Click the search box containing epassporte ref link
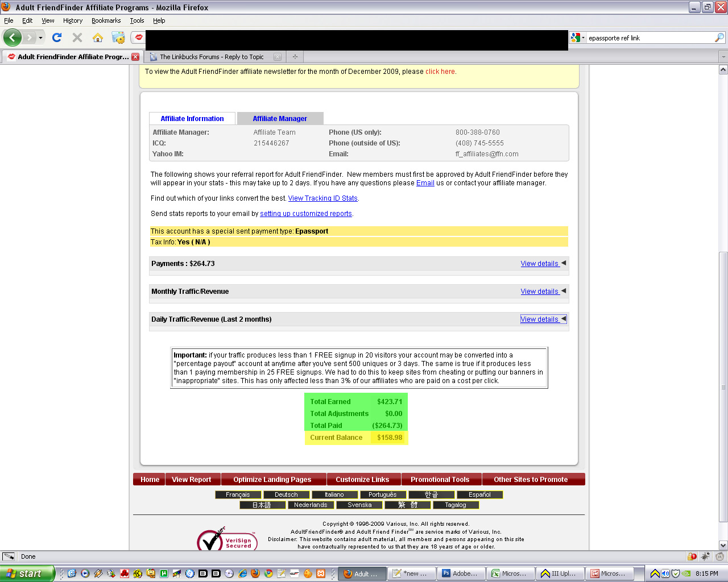Viewport: 728px width, 582px height. point(650,38)
